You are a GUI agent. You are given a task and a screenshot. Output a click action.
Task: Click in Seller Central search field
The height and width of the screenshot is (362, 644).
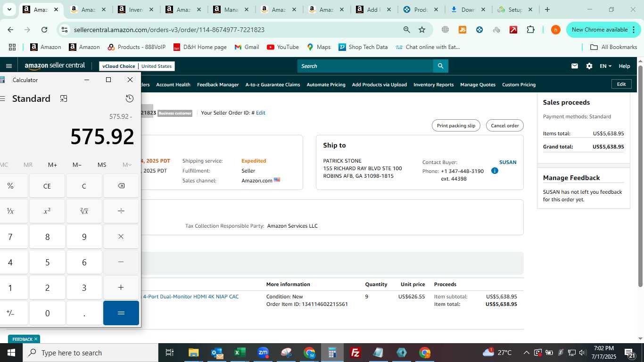365,66
